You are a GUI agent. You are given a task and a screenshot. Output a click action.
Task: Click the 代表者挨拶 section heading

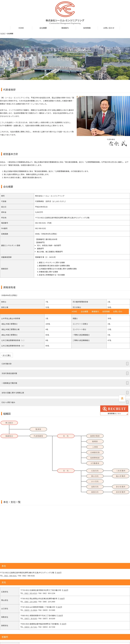coord(9,90)
